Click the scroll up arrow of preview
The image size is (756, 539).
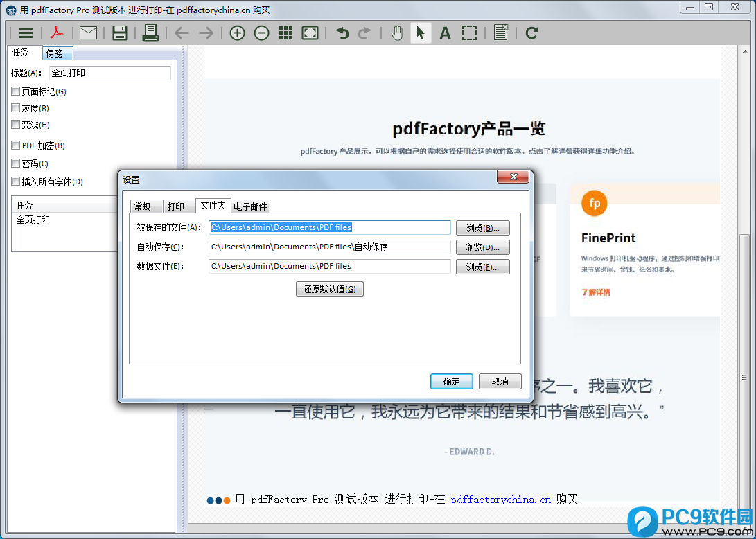[x=745, y=51]
